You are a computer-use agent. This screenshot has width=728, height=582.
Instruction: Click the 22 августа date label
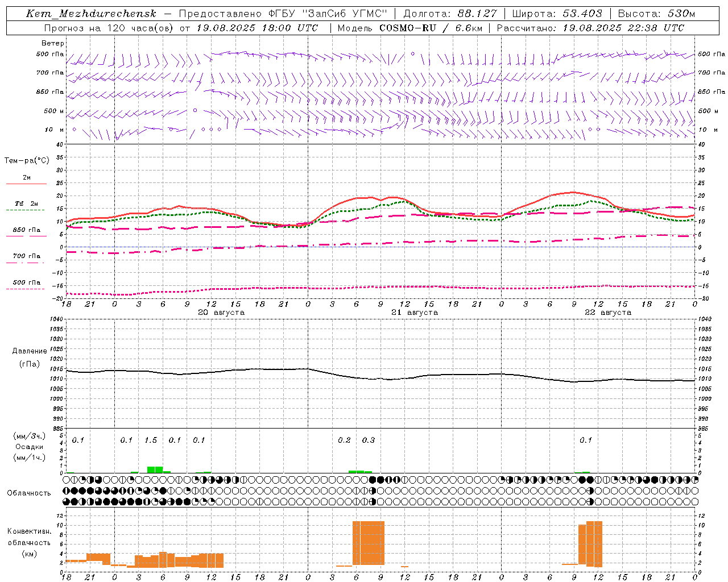608,313
